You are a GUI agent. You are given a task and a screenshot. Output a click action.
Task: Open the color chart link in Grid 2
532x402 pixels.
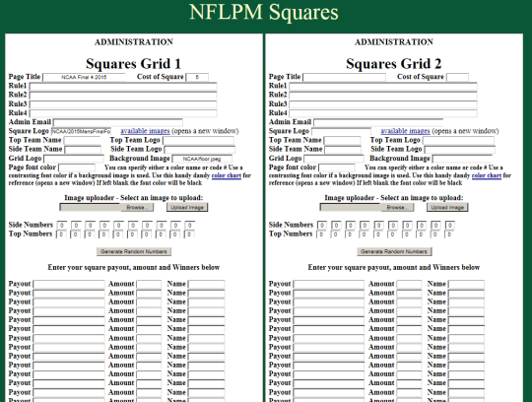[x=487, y=175]
